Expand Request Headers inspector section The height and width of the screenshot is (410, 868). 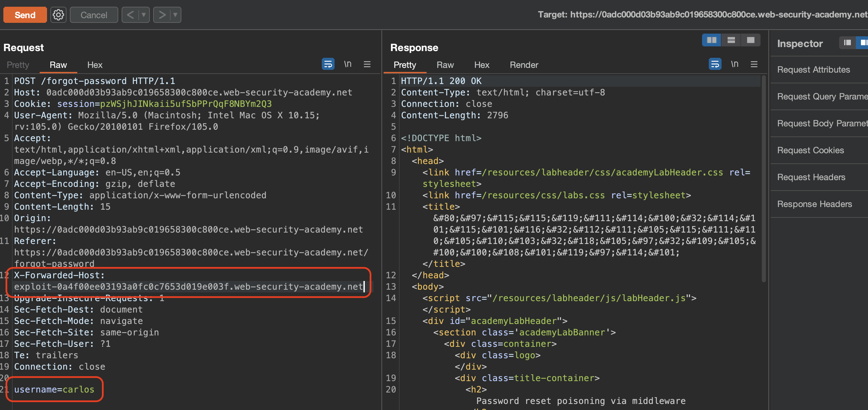pyautogui.click(x=811, y=177)
